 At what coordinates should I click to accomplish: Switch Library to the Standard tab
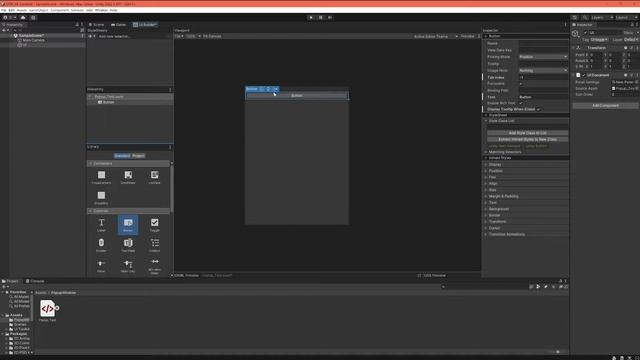122,156
